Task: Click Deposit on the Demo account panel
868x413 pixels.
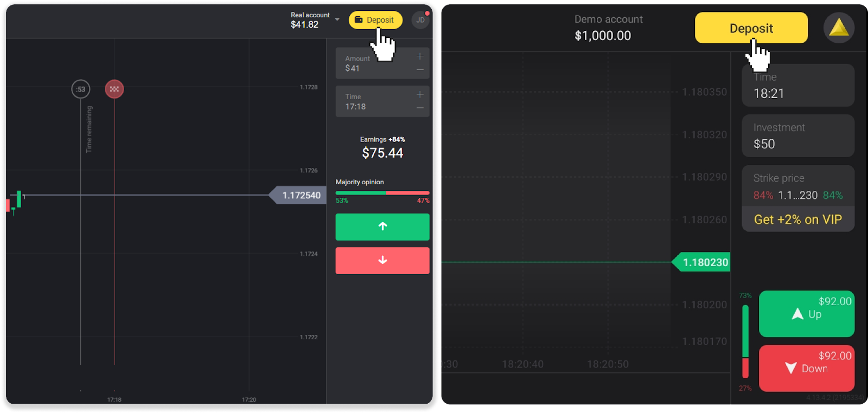Action: click(x=751, y=28)
